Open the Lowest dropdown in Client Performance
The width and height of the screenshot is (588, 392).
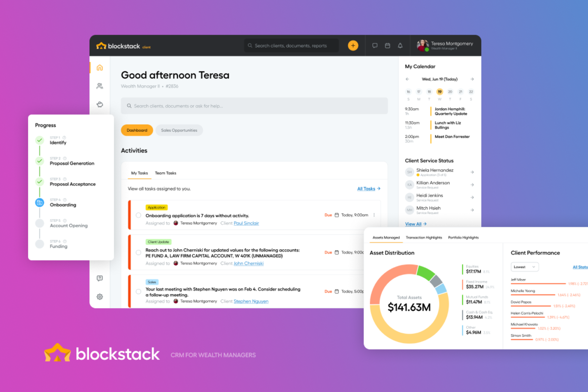point(525,267)
